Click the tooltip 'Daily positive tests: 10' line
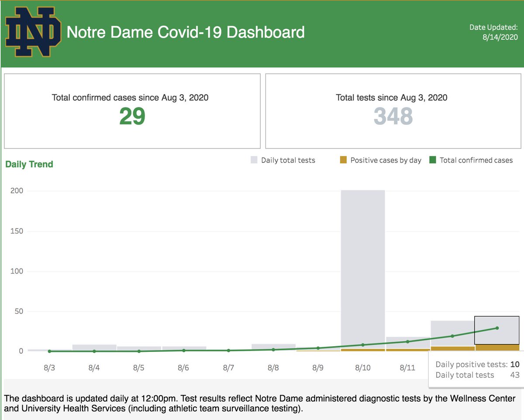This screenshot has height=420, width=524. click(478, 364)
